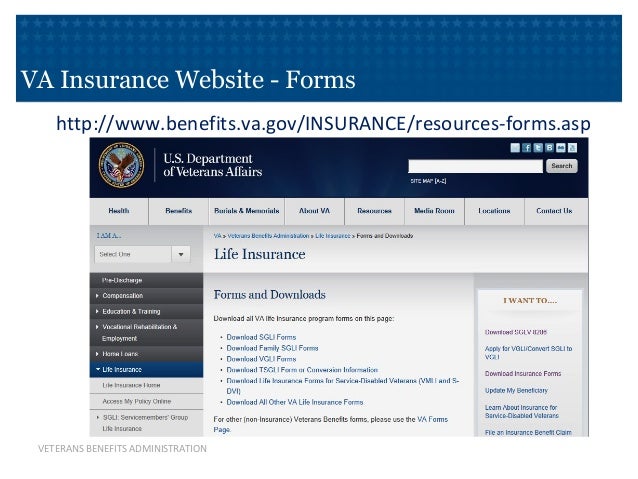Viewport: 638px width, 479px height.
Task: Click the Department of Veterans Affairs seal
Action: (x=121, y=165)
